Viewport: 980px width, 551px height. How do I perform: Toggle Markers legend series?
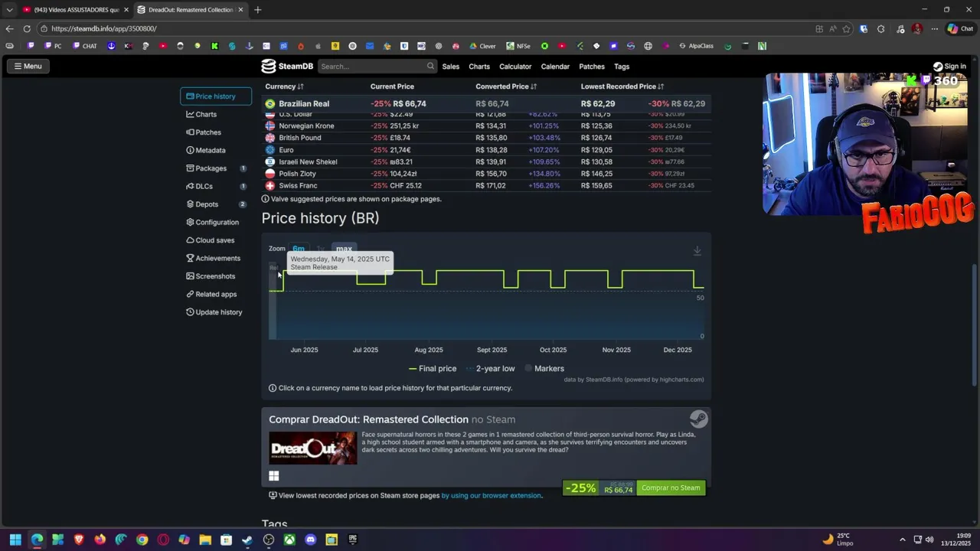(544, 369)
